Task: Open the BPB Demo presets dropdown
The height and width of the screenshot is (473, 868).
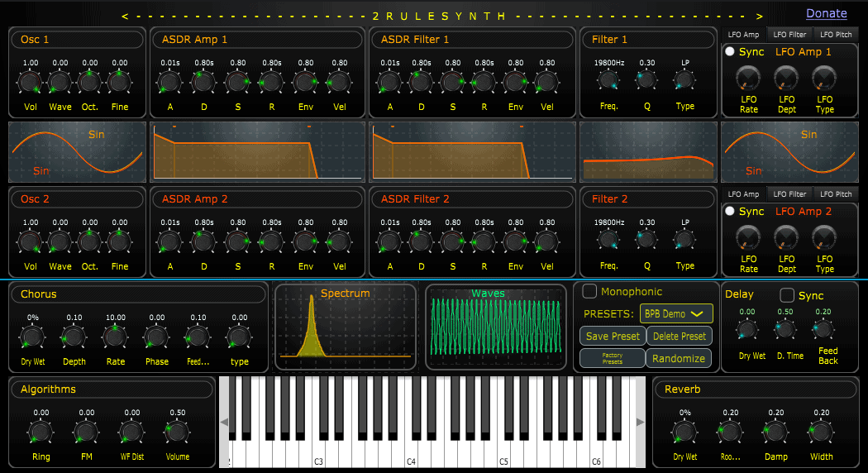Action: (x=675, y=313)
